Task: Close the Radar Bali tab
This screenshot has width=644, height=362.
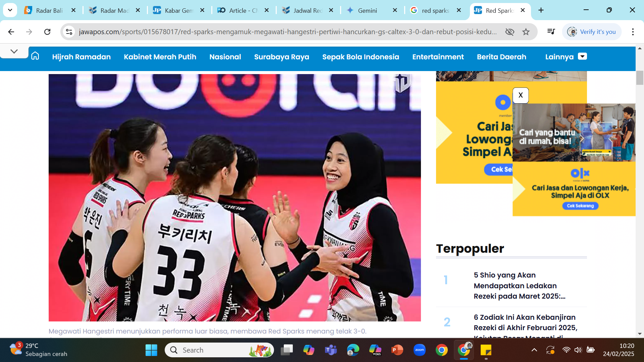Action: tap(73, 10)
